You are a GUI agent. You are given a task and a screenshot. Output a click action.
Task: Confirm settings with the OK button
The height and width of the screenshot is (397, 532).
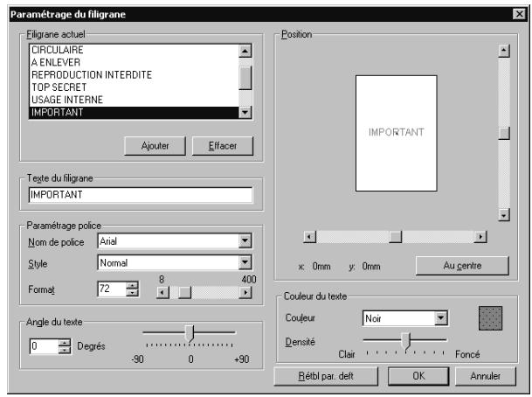pos(418,376)
